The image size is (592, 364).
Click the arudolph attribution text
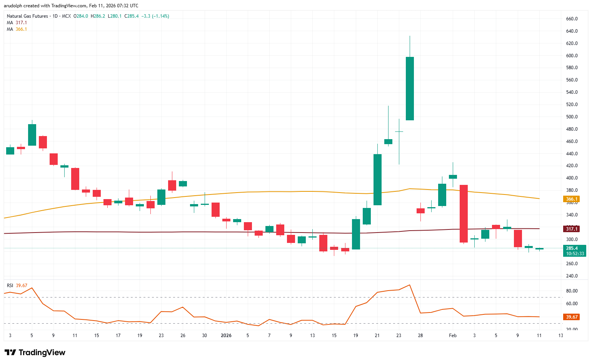pos(12,5)
